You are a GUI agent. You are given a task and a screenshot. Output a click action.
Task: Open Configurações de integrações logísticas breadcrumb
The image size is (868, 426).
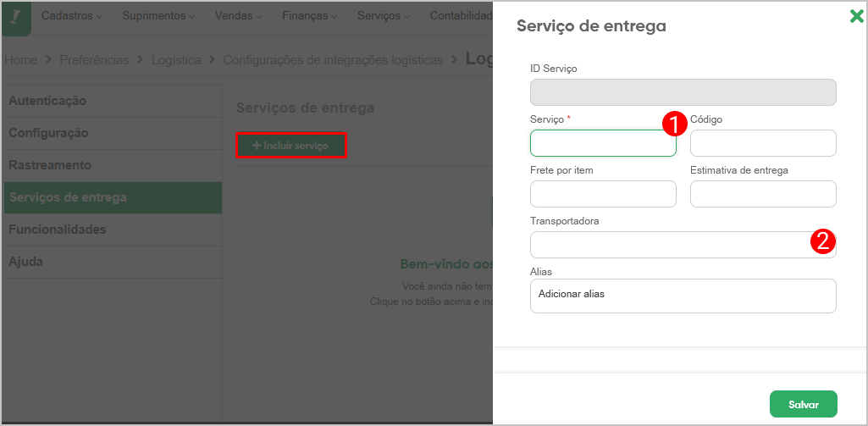[x=334, y=60]
